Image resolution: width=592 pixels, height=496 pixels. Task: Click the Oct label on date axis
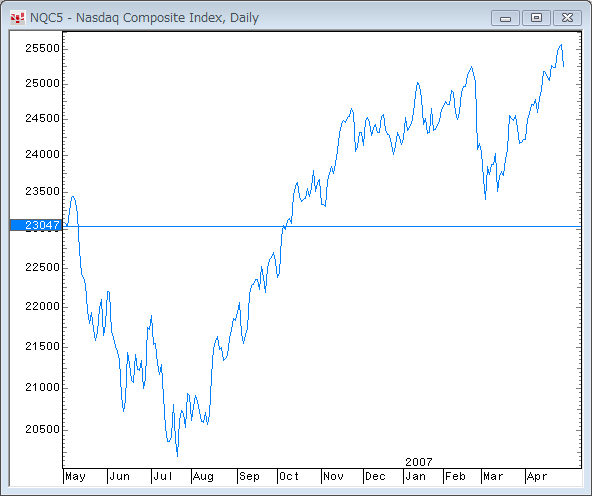tap(289, 477)
